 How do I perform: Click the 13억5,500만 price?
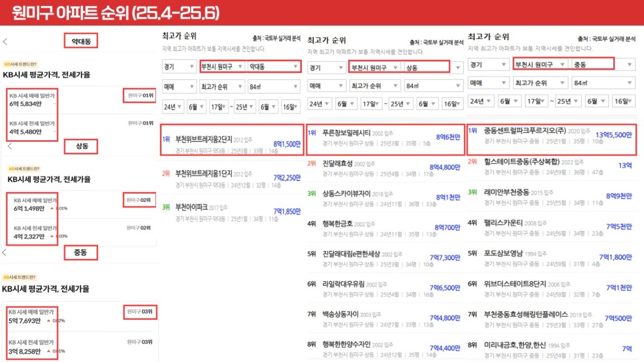point(614,135)
